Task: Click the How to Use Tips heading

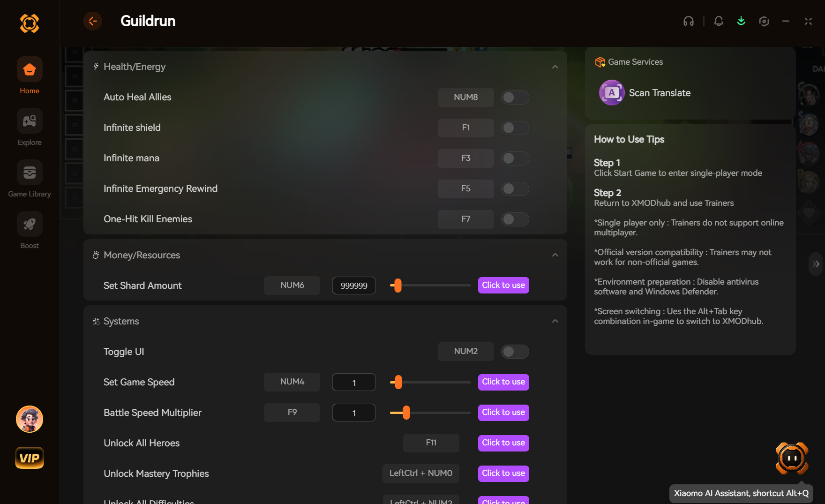Action: point(629,139)
